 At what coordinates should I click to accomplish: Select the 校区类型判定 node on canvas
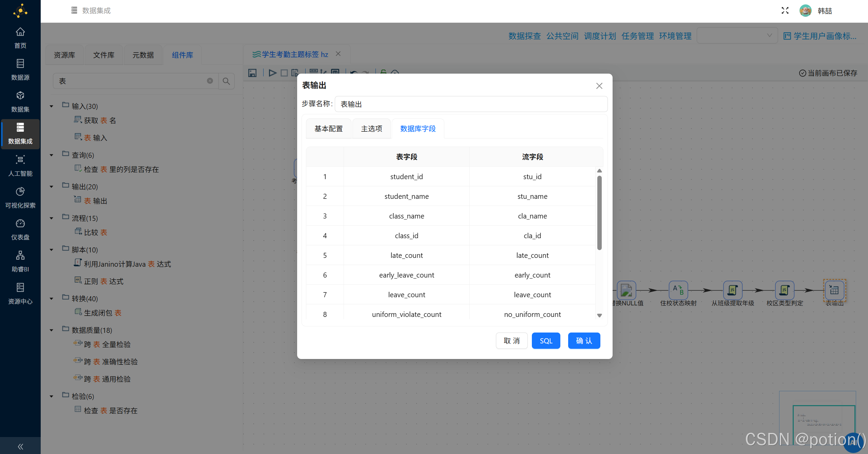tap(785, 290)
